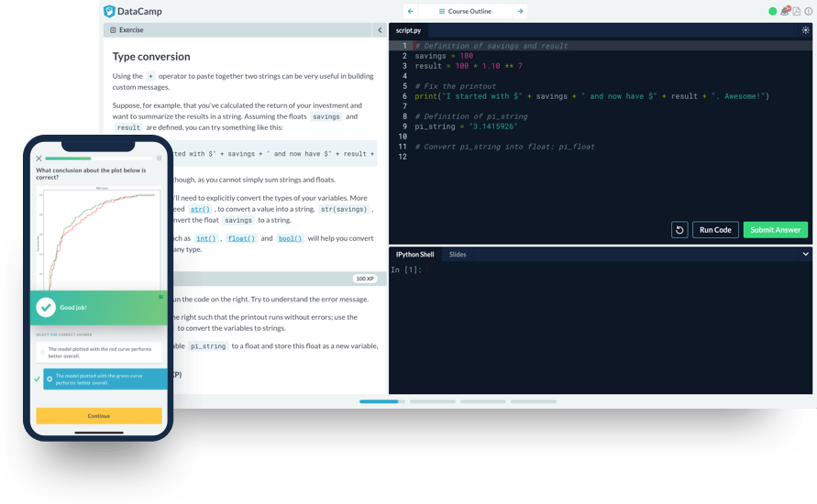Click the phone quiz progress bar
This screenshot has height=504, width=817.
coord(99,159)
